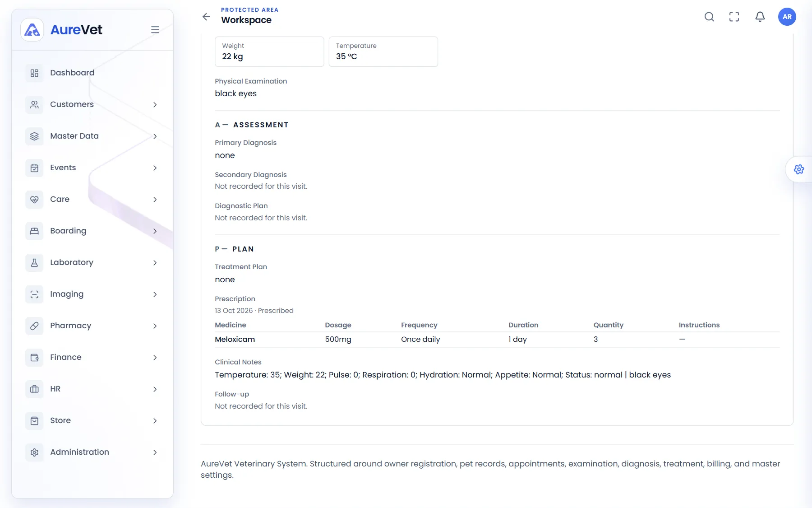Expand the Master Data chevron

[x=155, y=136]
